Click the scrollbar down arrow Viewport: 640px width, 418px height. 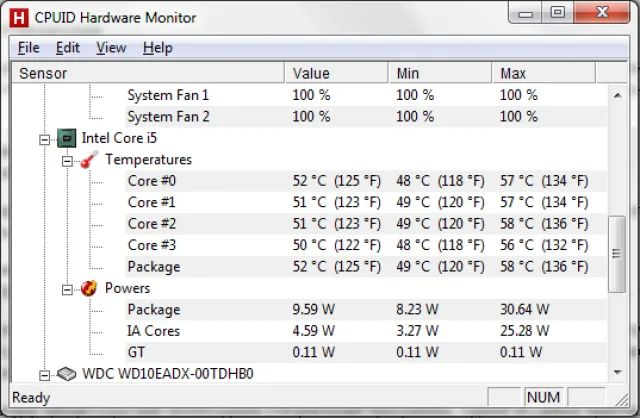pos(618,372)
